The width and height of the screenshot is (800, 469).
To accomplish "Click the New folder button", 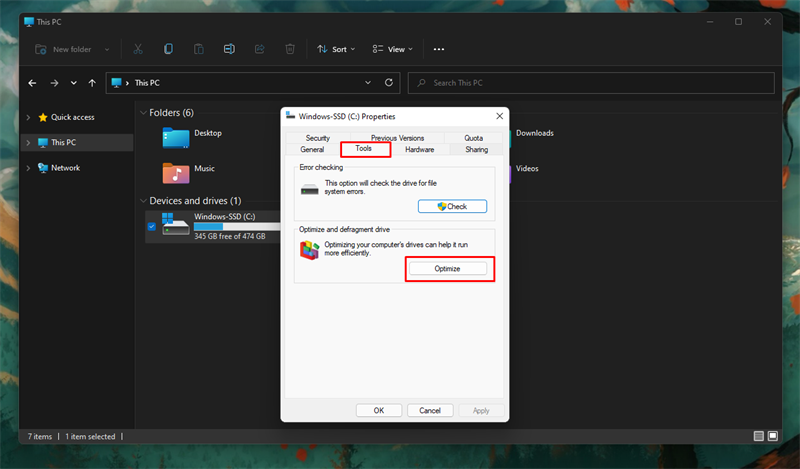I will (63, 50).
